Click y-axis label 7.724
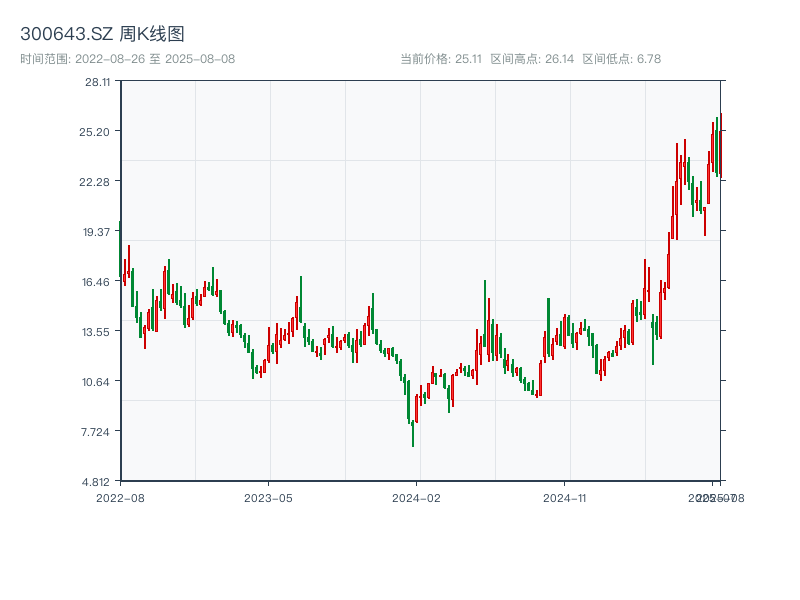This screenshot has height=600, width=800. point(95,432)
